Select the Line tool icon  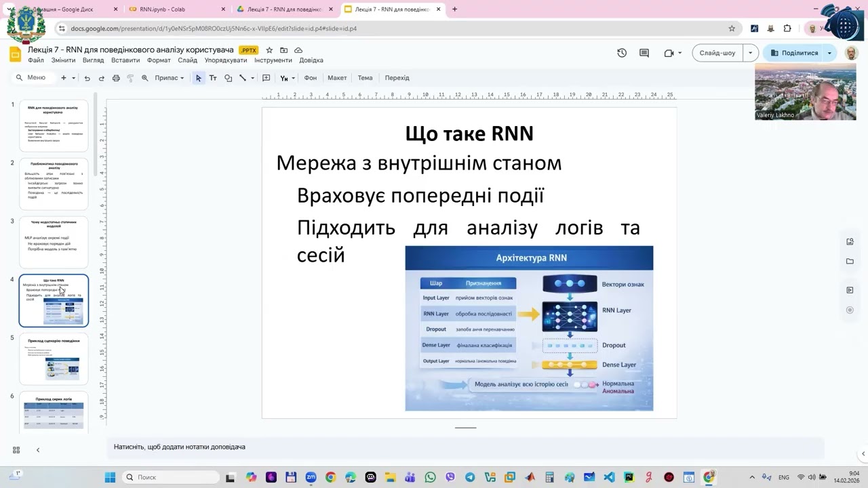point(242,78)
